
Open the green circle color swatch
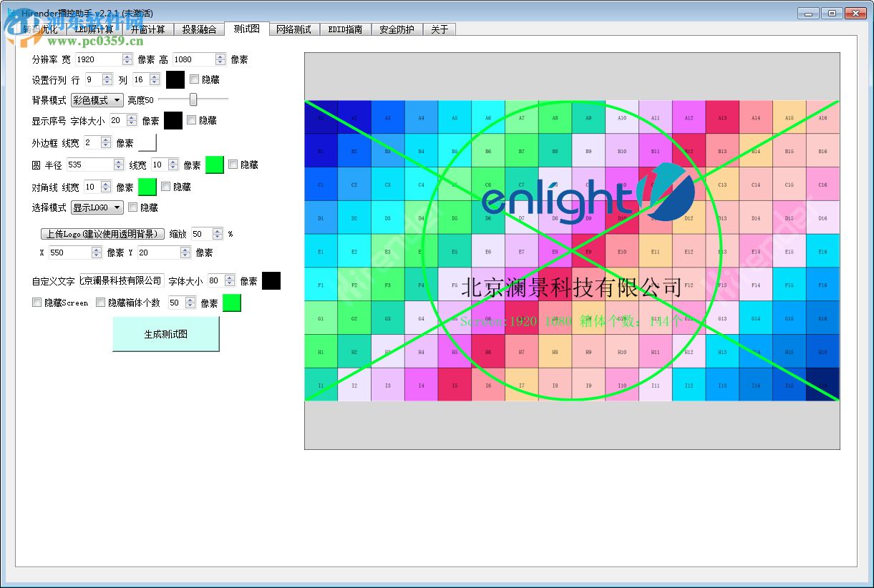tap(214, 165)
